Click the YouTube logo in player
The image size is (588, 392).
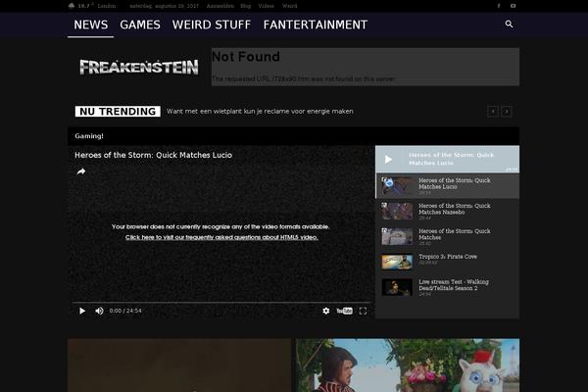point(345,311)
